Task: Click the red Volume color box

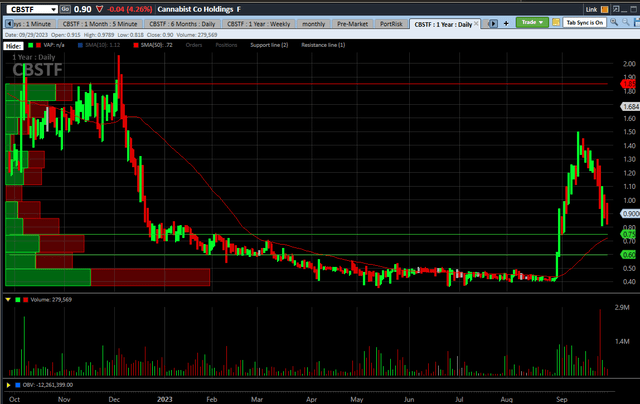Action: pyautogui.click(x=26, y=300)
